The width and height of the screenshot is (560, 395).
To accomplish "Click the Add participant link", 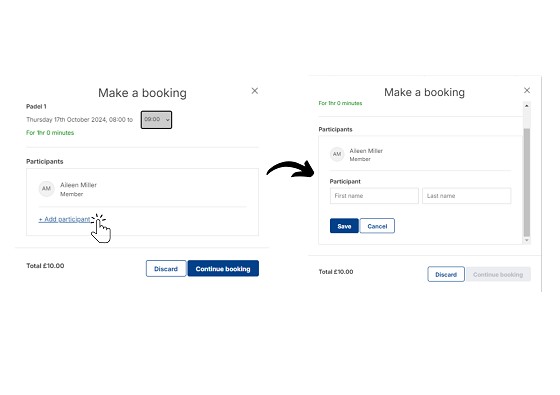I will [65, 219].
